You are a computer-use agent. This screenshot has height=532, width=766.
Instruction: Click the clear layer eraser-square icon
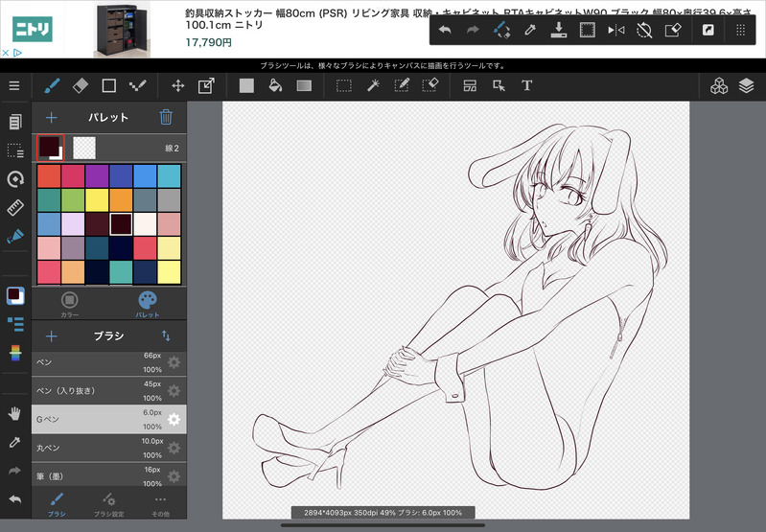click(x=673, y=31)
